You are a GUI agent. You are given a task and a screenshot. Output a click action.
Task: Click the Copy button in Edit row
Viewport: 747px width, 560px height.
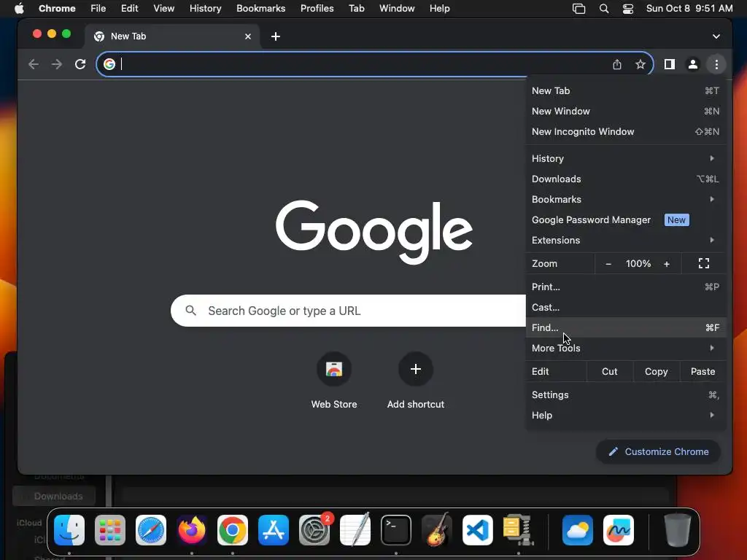tap(656, 371)
